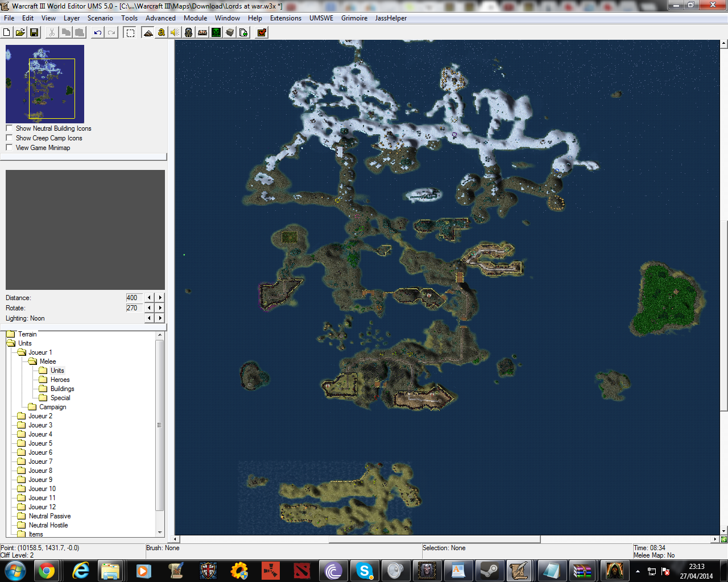The height and width of the screenshot is (582, 728).
Task: Increase Rotate value with right arrow
Action: click(x=160, y=308)
